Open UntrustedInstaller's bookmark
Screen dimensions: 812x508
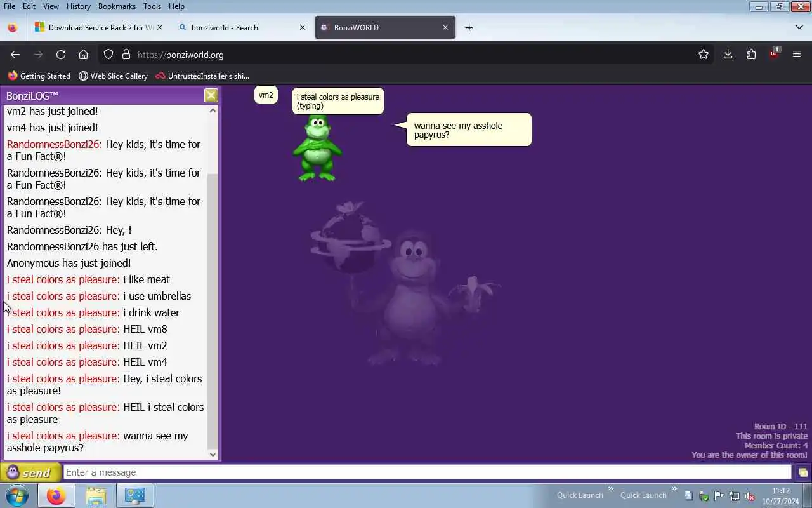[202, 76]
